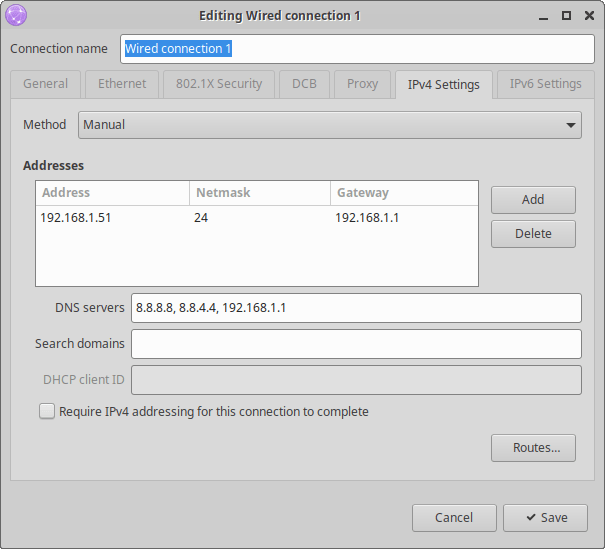Open the IPv6 Settings tab
Screen dimensions: 605x549
click(545, 84)
